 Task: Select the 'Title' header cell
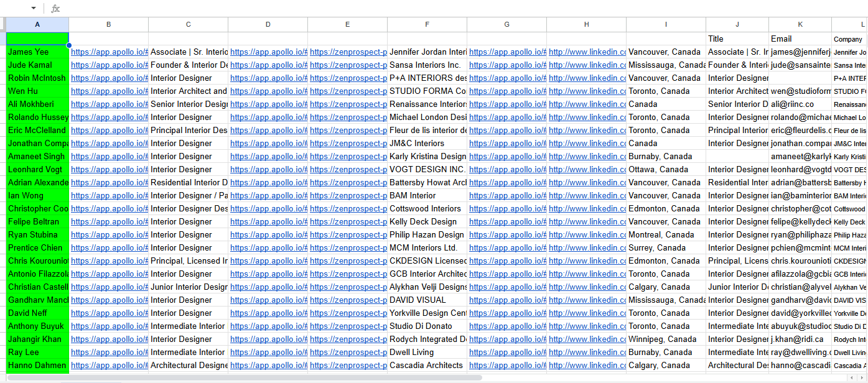[737, 39]
